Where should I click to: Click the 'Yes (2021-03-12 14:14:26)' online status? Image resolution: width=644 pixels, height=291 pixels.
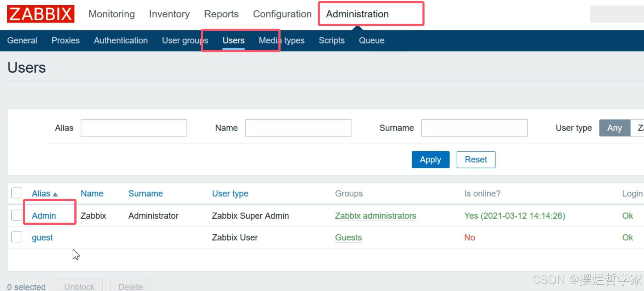pyautogui.click(x=515, y=216)
